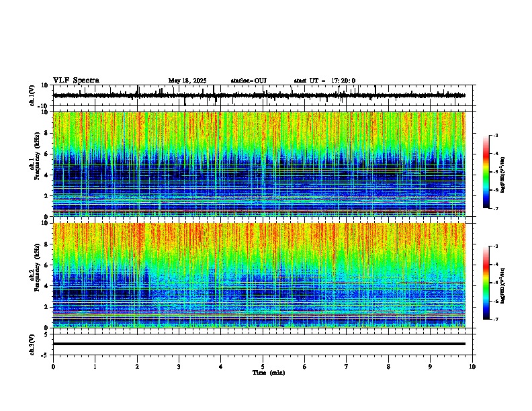This screenshot has height=411, width=532.
Task: Click the time axis tick label "0"
Action: point(53,367)
